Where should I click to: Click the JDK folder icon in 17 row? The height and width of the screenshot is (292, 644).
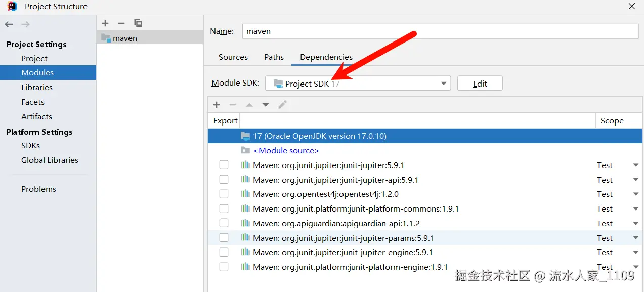point(245,136)
